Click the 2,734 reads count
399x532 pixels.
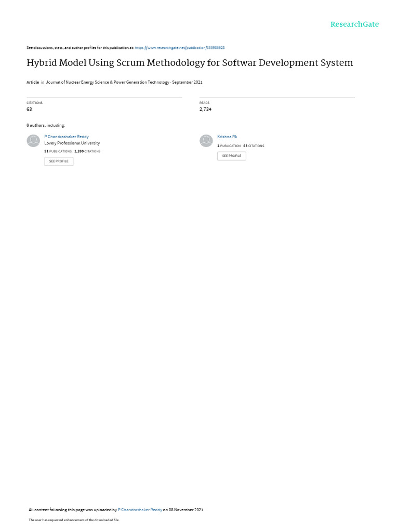click(x=205, y=109)
